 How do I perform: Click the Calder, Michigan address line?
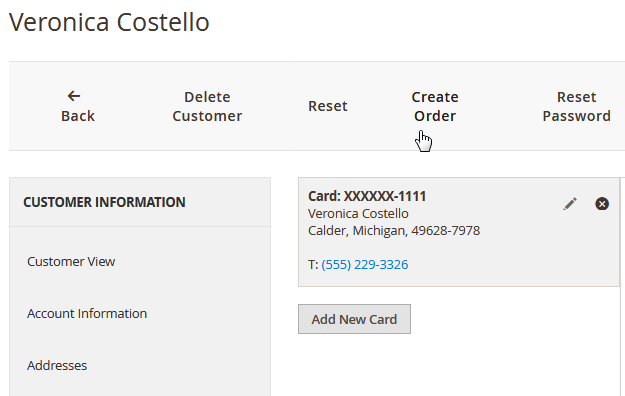(x=394, y=231)
